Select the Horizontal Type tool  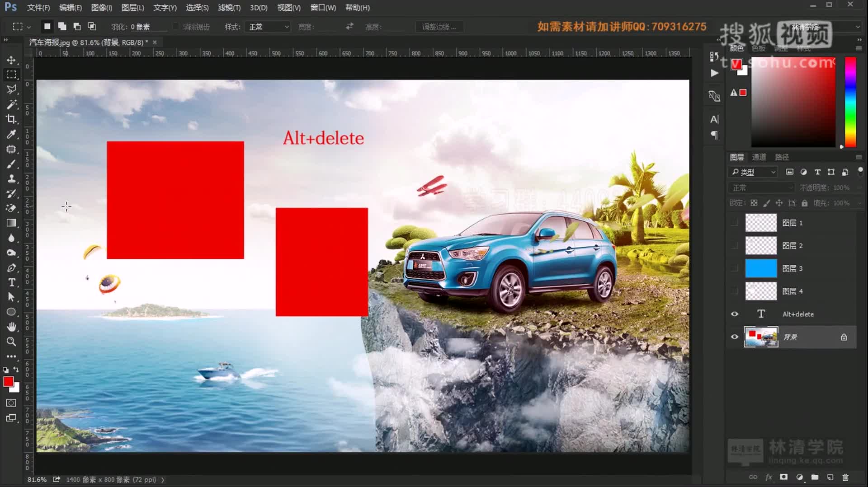11,283
